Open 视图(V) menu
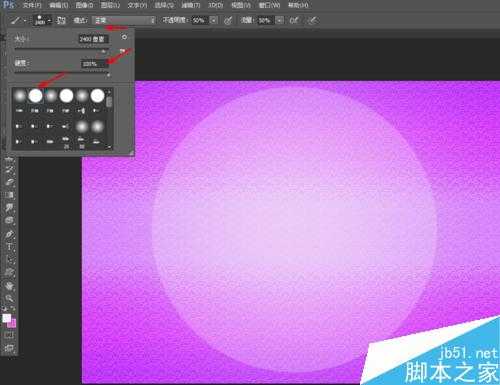This screenshot has width=500, height=385. pos(241,5)
